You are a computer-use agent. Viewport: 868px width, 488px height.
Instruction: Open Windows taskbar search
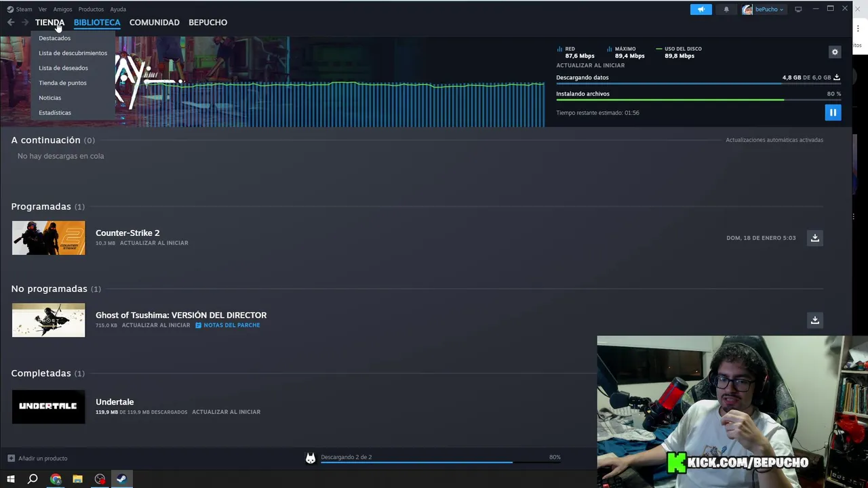(33, 479)
